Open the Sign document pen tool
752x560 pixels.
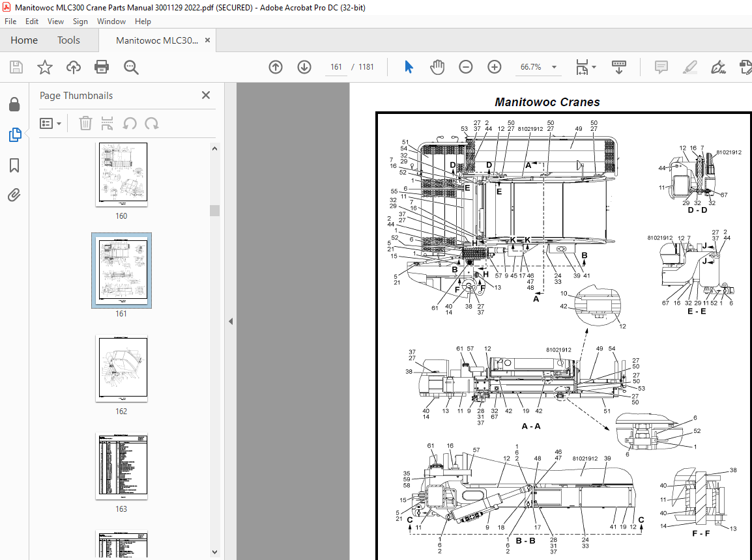coord(718,67)
